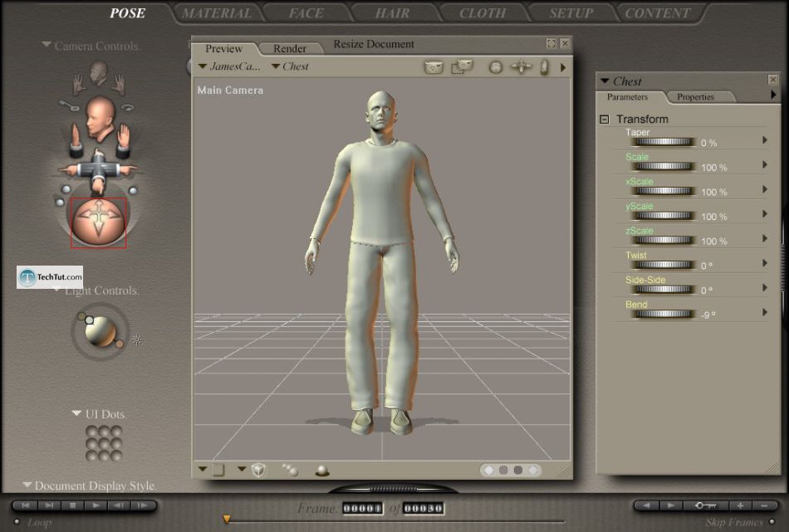Collapse the Camera Controls section
Screen dimensions: 789x532
click(x=47, y=46)
